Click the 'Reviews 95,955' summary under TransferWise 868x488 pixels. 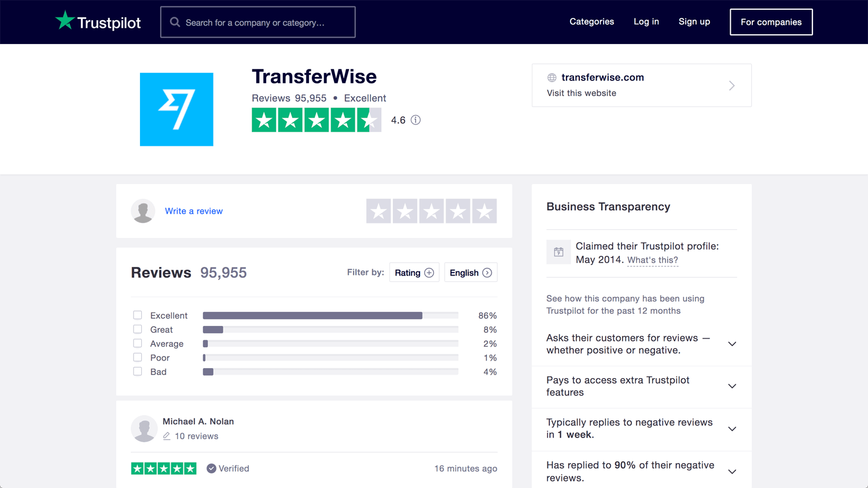(x=289, y=98)
